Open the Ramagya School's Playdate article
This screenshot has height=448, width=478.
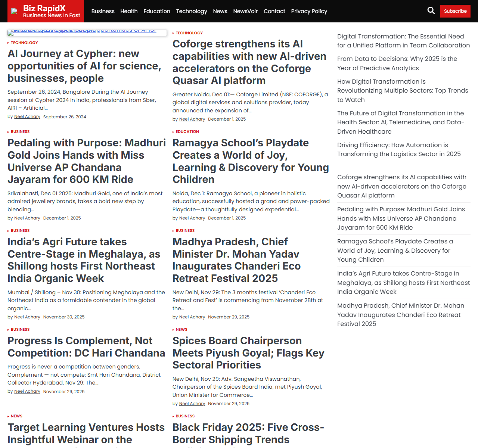coord(250,161)
